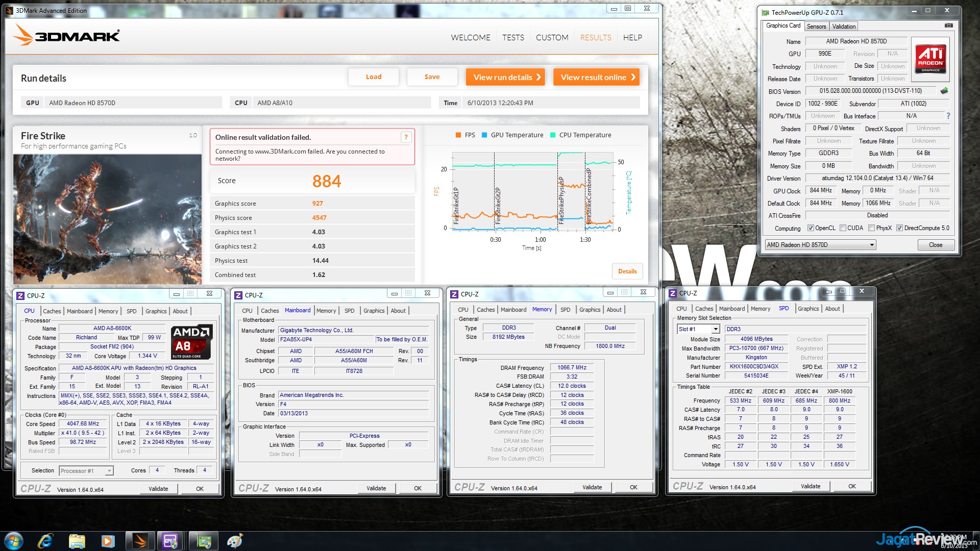Click the Details button under the chart
The image size is (980, 551).
click(x=627, y=271)
